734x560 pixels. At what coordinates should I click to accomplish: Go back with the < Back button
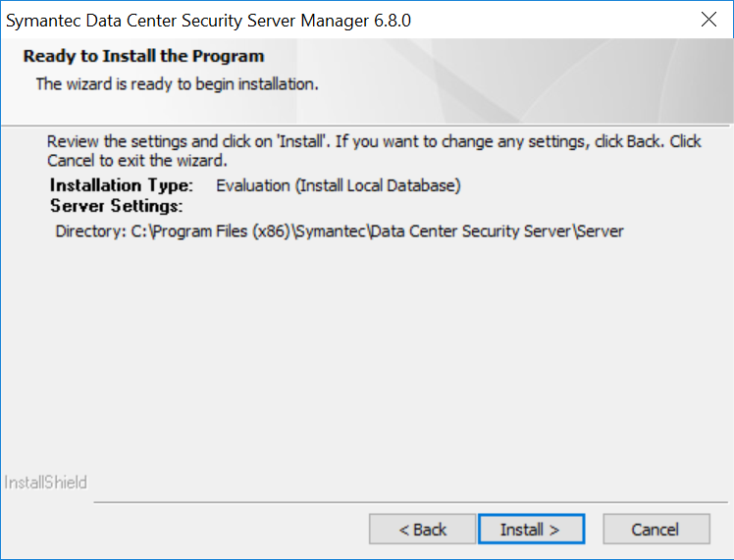click(423, 530)
